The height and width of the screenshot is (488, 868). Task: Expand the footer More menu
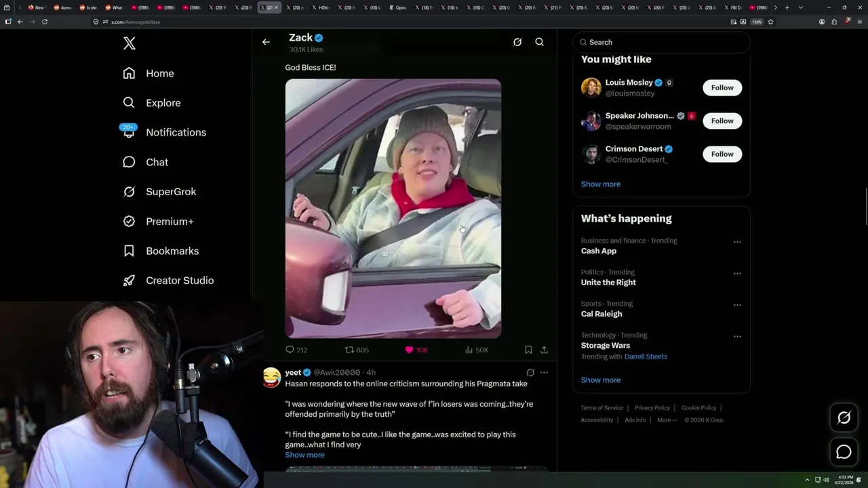point(667,420)
